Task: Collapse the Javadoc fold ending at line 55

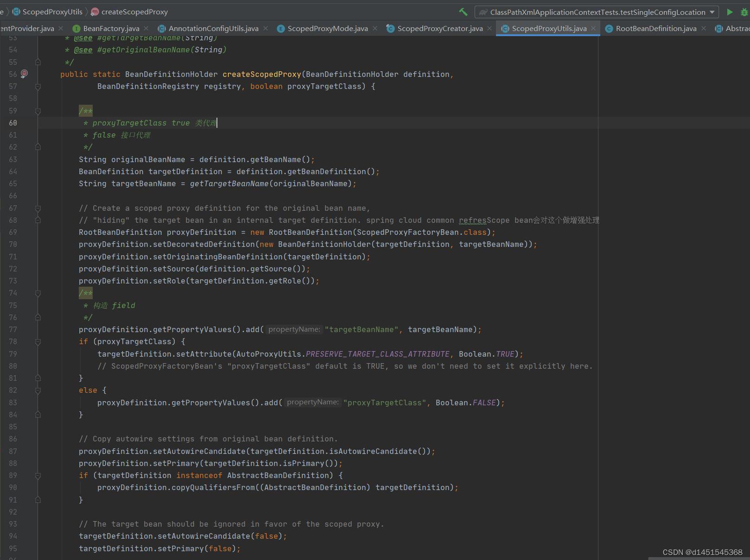Action: [x=38, y=62]
